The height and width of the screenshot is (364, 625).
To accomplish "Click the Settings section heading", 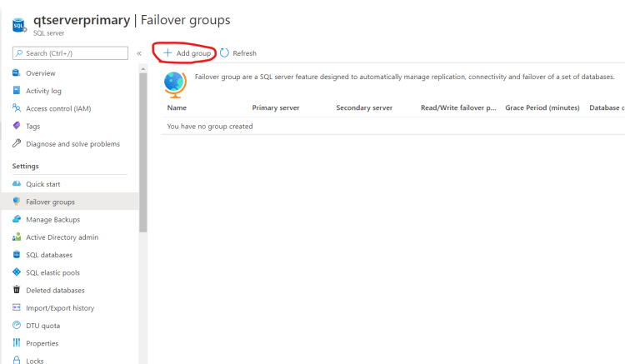I will (26, 166).
